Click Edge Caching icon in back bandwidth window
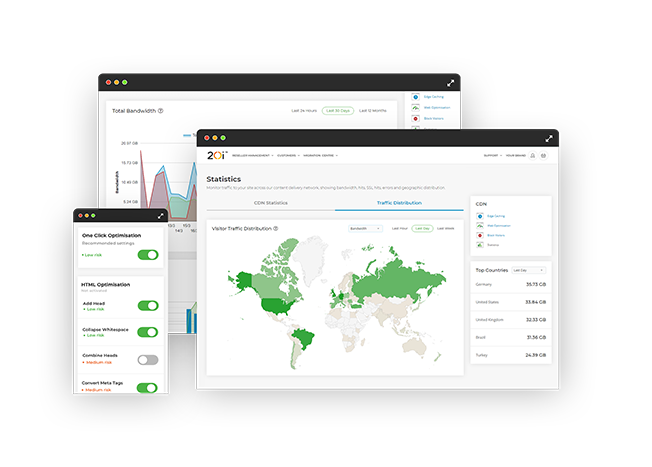 [415, 97]
